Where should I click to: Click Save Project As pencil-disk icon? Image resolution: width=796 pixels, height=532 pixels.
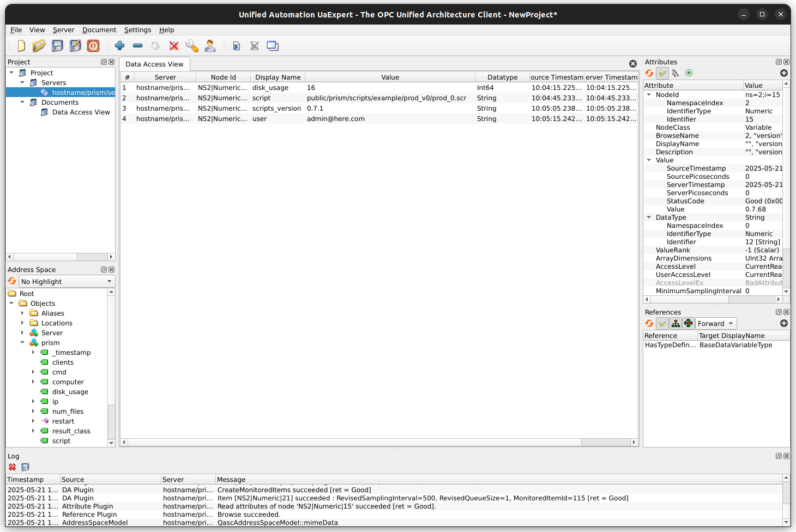coord(75,46)
